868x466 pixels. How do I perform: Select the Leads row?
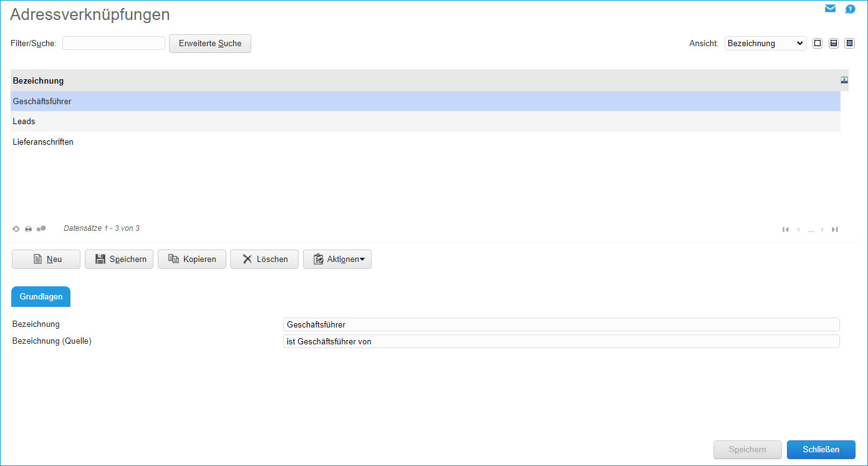425,122
